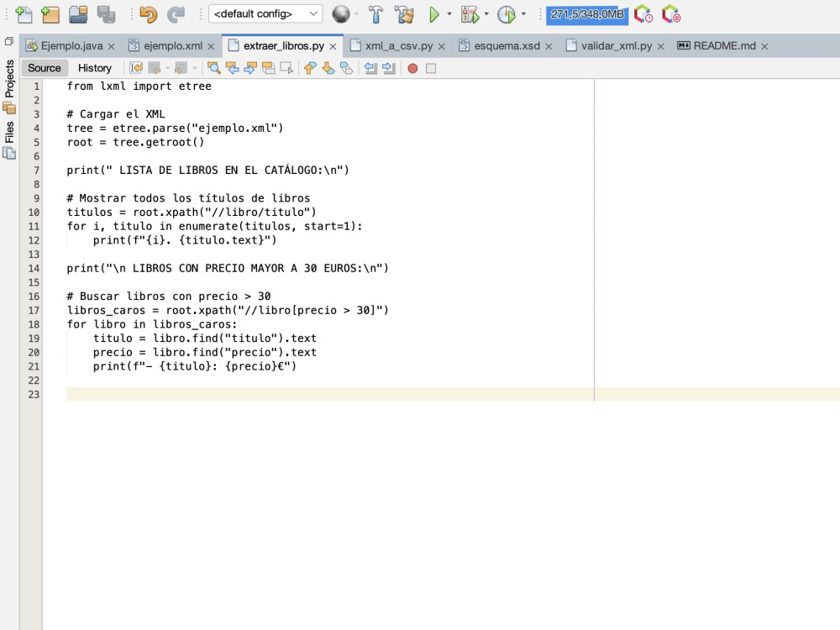This screenshot has width=840, height=630.
Task: Undo the last edit
Action: coord(149,14)
